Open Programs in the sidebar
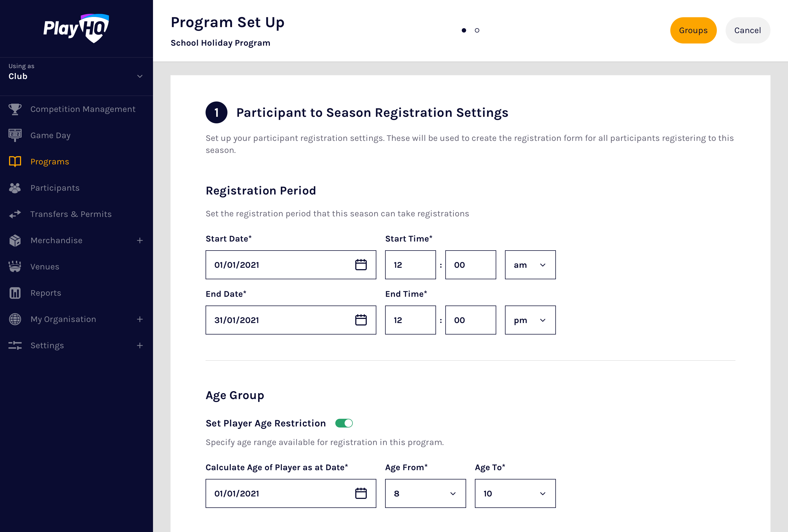The width and height of the screenshot is (788, 532). (x=50, y=162)
